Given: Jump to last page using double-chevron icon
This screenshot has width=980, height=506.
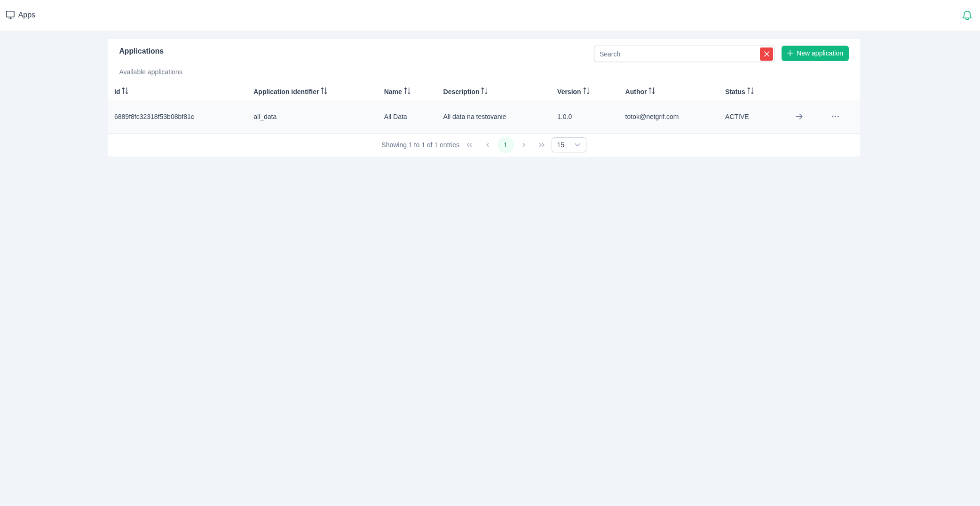Looking at the screenshot, I should tap(542, 145).
